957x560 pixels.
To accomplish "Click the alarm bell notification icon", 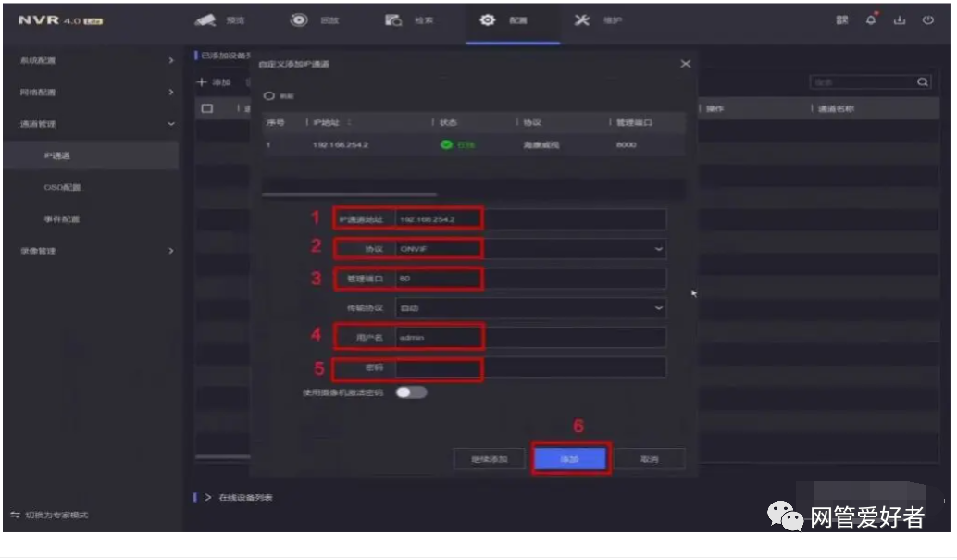I will pos(871,20).
